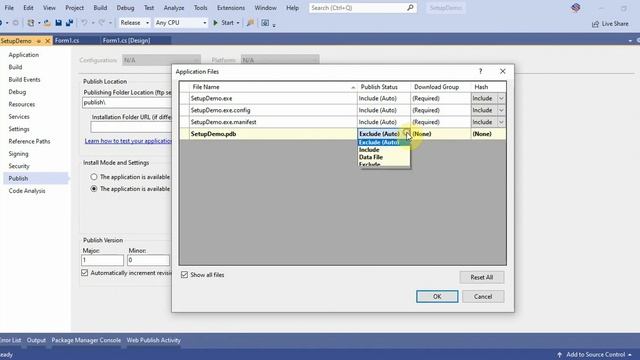
Task: Click the Navigate Forward toolbar icon
Action: tap(16, 23)
